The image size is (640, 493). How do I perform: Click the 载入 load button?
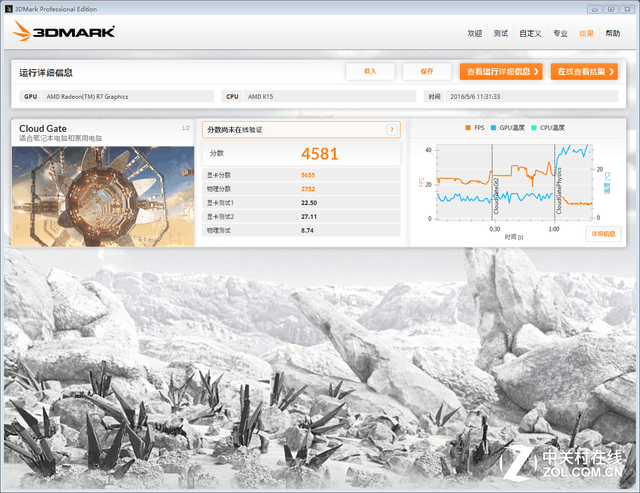click(x=370, y=71)
